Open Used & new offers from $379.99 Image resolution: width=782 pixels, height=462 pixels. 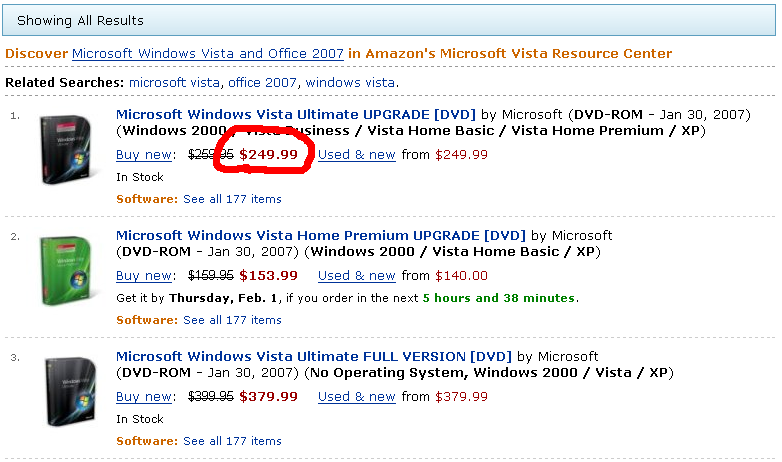click(357, 397)
